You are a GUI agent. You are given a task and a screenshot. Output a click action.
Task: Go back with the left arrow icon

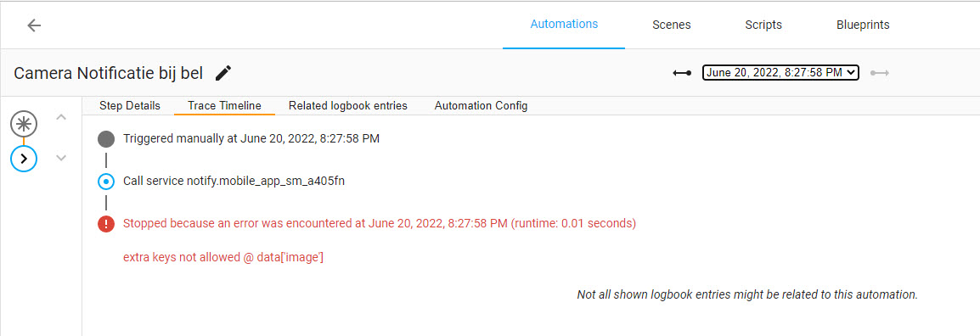pyautogui.click(x=34, y=25)
